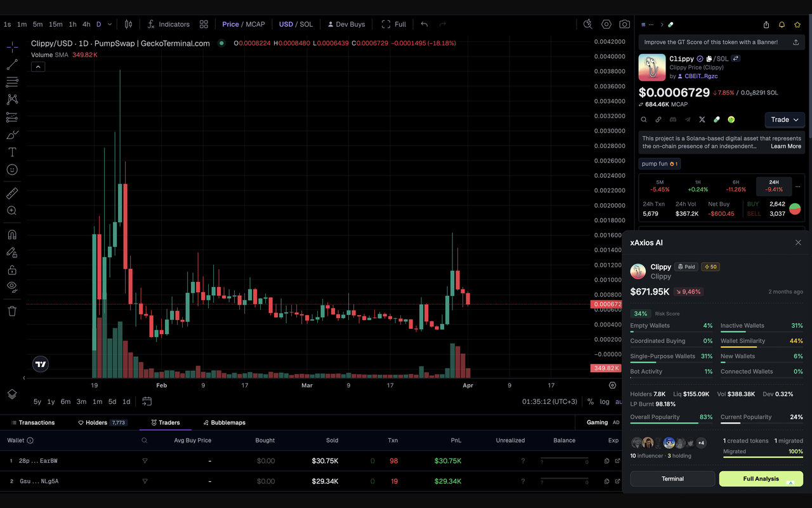Undo the last chart action
The height and width of the screenshot is (508, 812).
[424, 24]
